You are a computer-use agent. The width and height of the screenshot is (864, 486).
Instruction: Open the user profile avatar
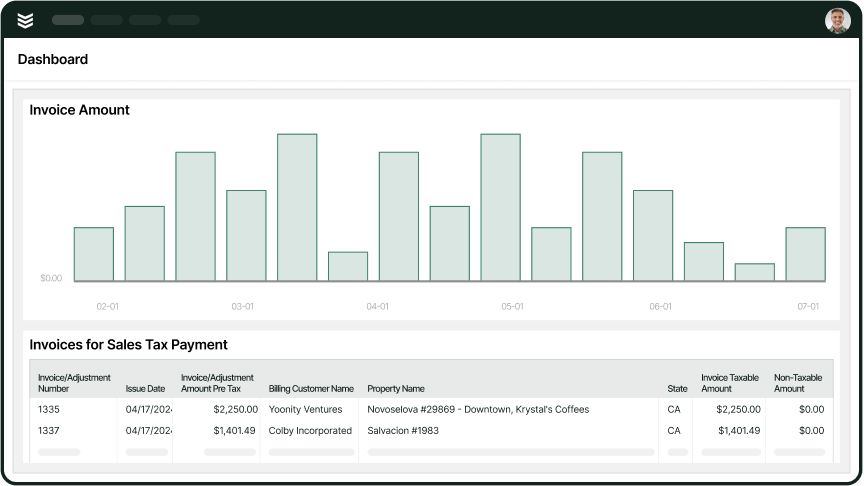point(837,20)
